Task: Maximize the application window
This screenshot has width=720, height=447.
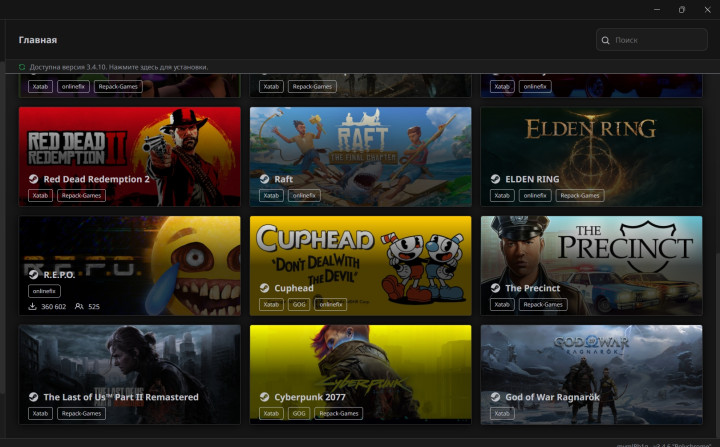Action: click(x=682, y=9)
